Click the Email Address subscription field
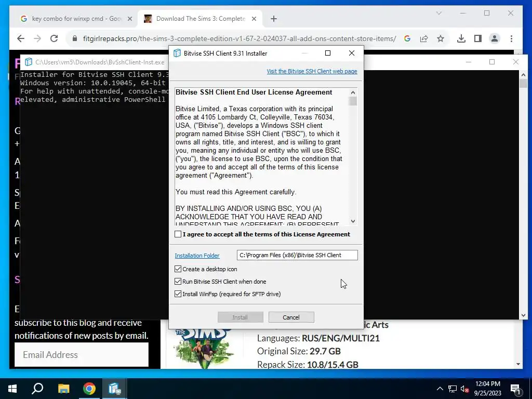The width and height of the screenshot is (532, 399). (82, 354)
